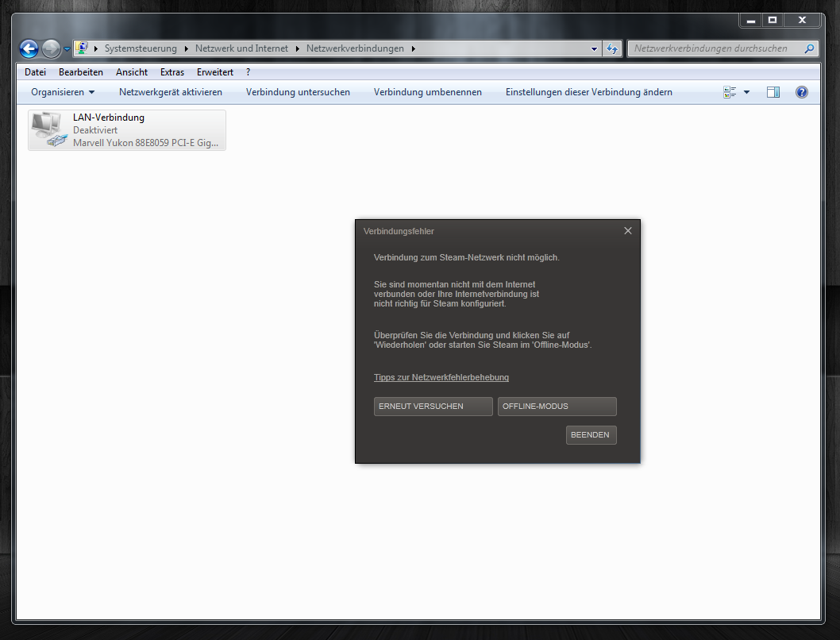
Task: Click Einstellungen dieser Verbindung ändern
Action: (x=589, y=92)
